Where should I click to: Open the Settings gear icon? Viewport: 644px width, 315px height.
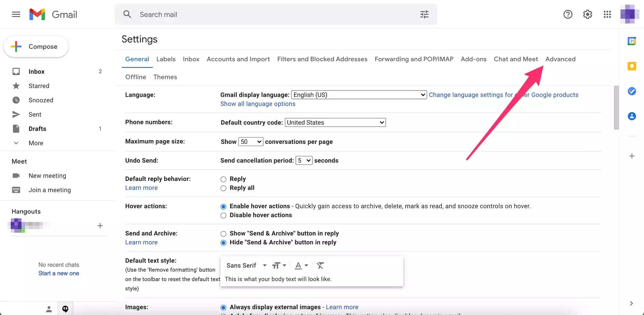pos(588,14)
